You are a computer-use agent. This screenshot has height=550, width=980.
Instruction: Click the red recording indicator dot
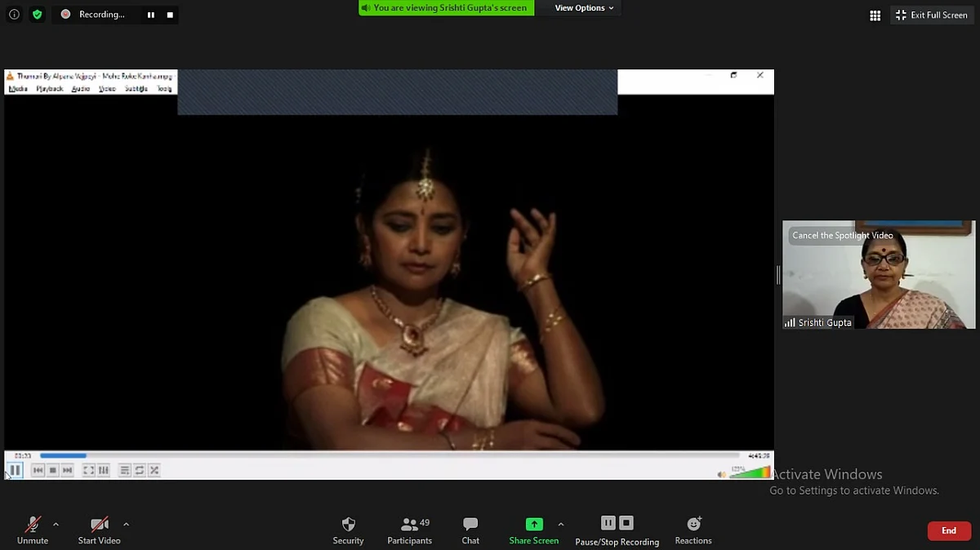[65, 15]
